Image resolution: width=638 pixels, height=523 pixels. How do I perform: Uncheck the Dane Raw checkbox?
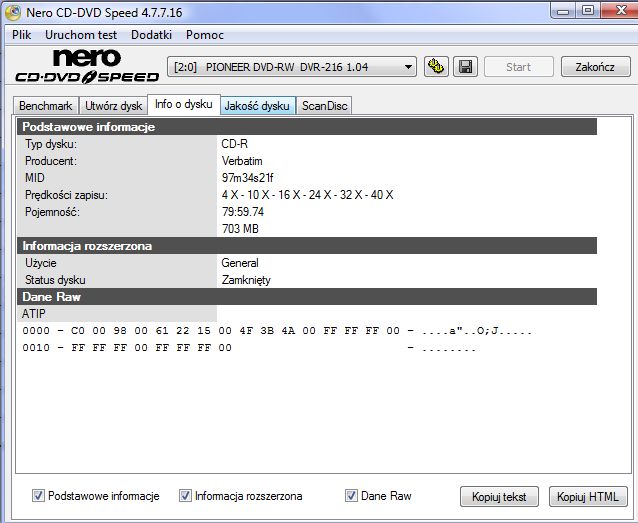[352, 496]
